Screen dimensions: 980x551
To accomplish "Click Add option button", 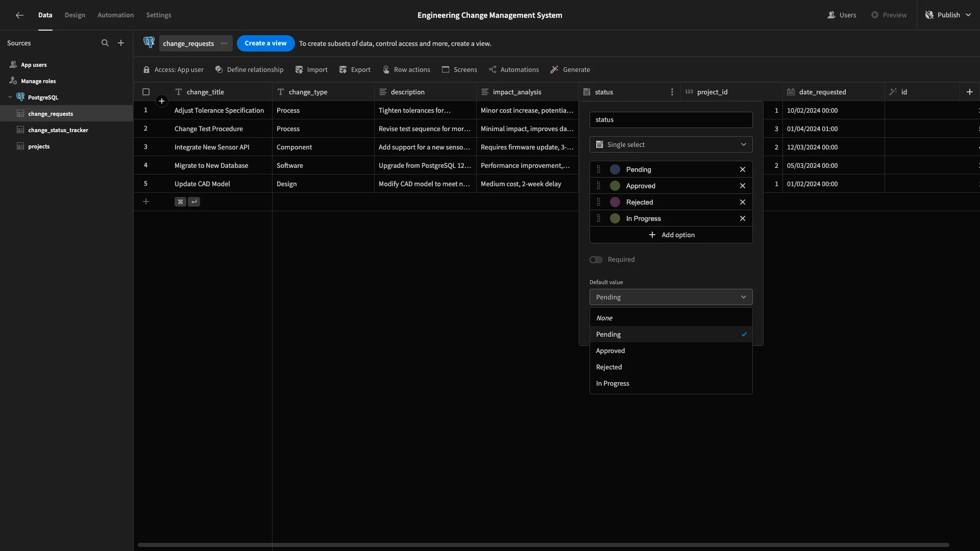I will pos(671,235).
